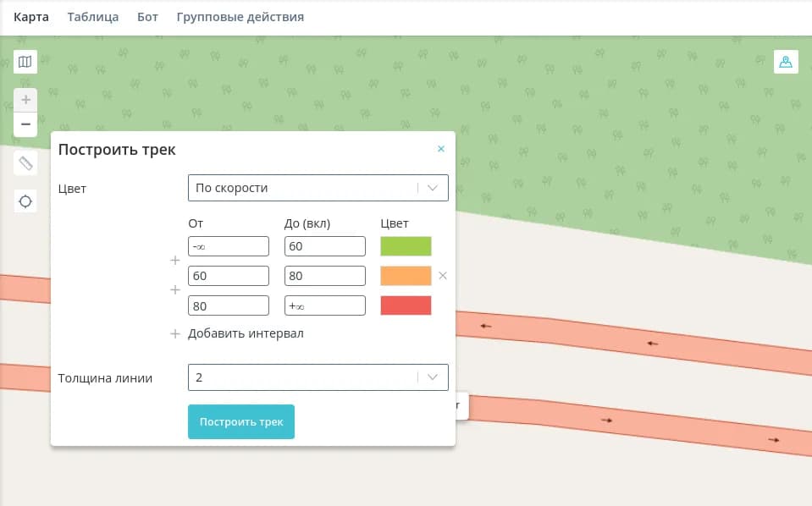Select the ruler measurement tool

point(25,162)
